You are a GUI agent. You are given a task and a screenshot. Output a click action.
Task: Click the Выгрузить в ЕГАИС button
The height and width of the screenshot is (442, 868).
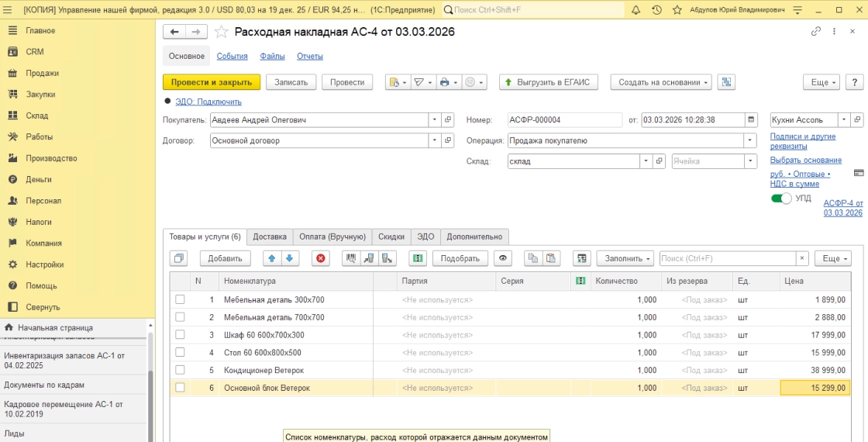click(x=549, y=82)
